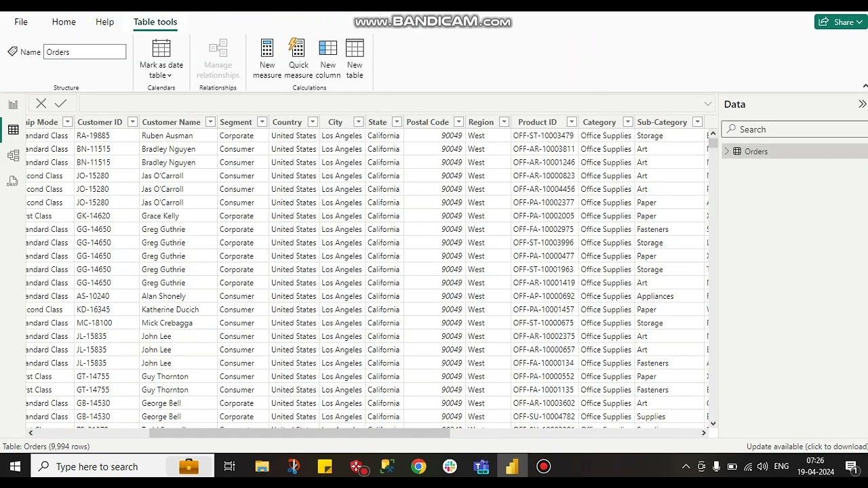Open the Customer ID column filter dropdown
The height and width of the screenshot is (488, 868).
coord(132,122)
